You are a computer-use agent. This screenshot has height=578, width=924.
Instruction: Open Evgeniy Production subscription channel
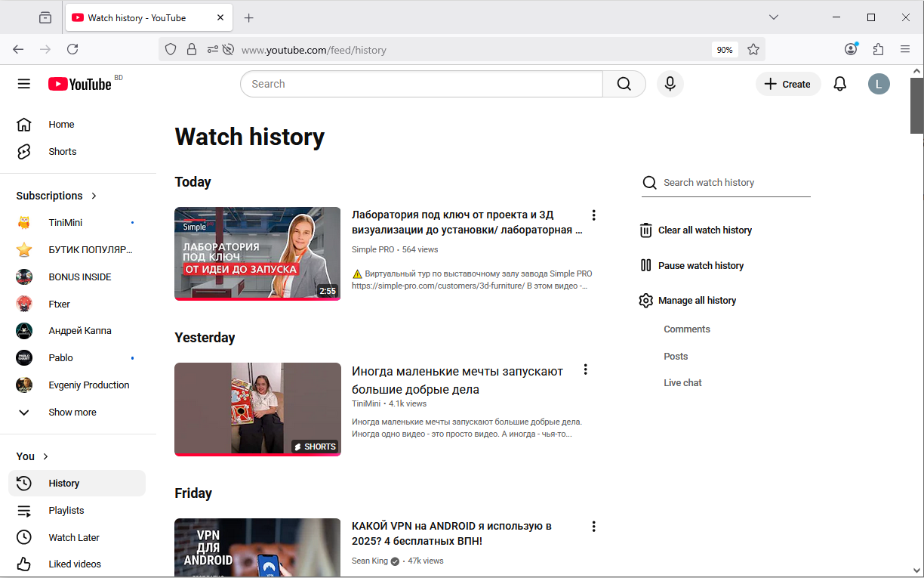pos(77,385)
